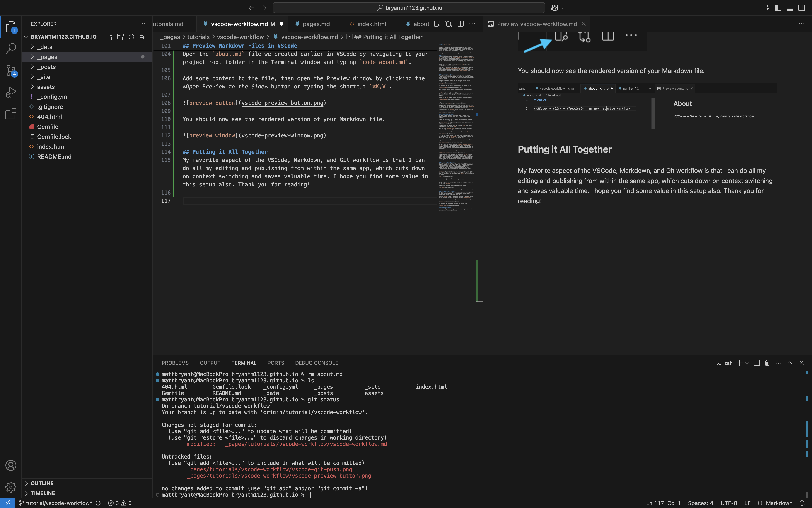Open the Customize Layout control
Screen dimensions: 812x508
point(766,8)
